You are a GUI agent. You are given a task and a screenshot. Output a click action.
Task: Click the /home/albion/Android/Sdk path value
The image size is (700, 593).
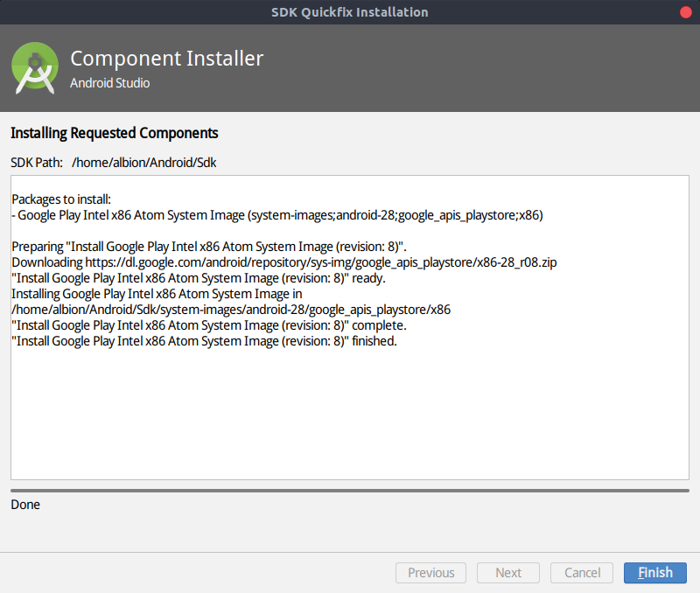[143, 163]
